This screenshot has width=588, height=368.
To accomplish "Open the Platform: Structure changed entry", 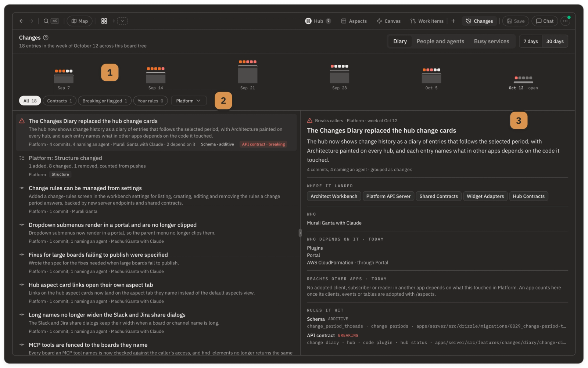I will point(156,166).
